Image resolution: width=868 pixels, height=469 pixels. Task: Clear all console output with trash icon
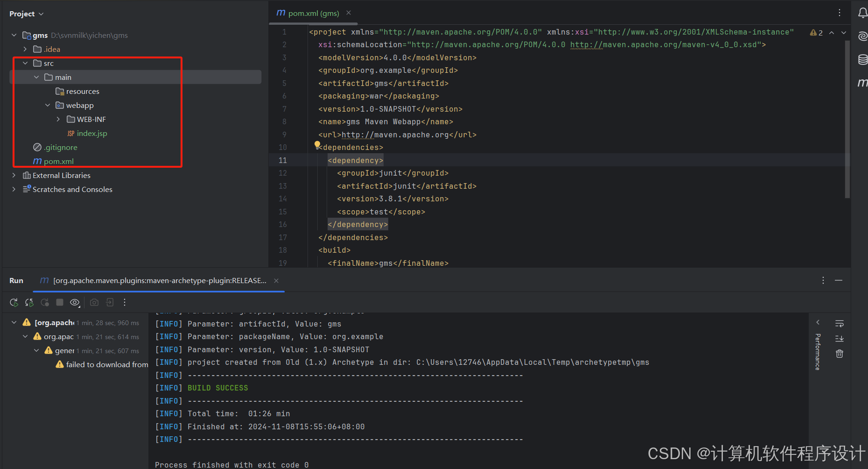point(840,354)
